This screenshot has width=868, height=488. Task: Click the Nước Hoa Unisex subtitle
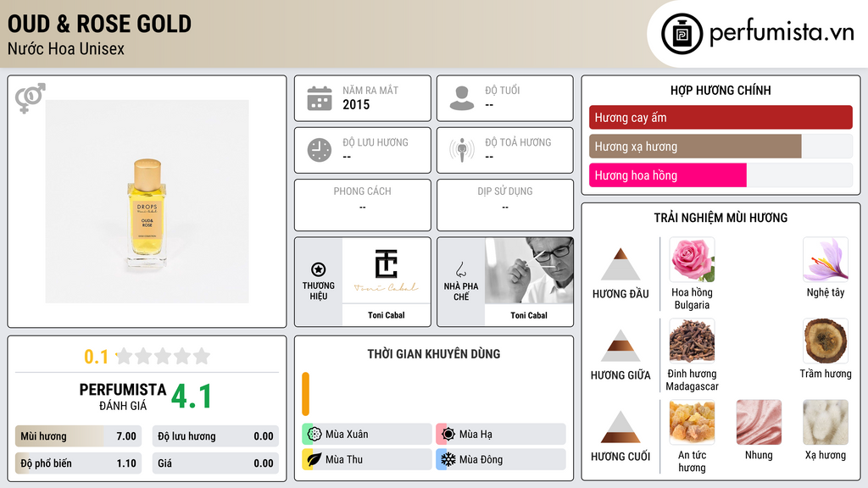click(66, 48)
